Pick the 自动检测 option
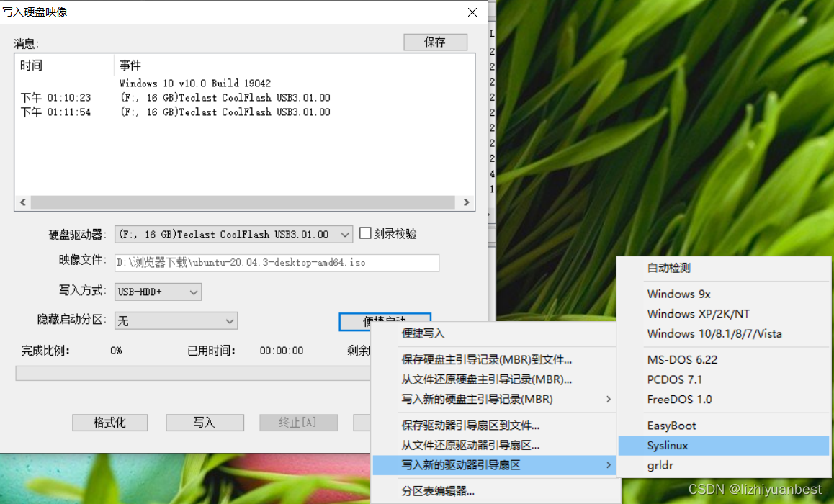This screenshot has width=834, height=504. point(723,268)
